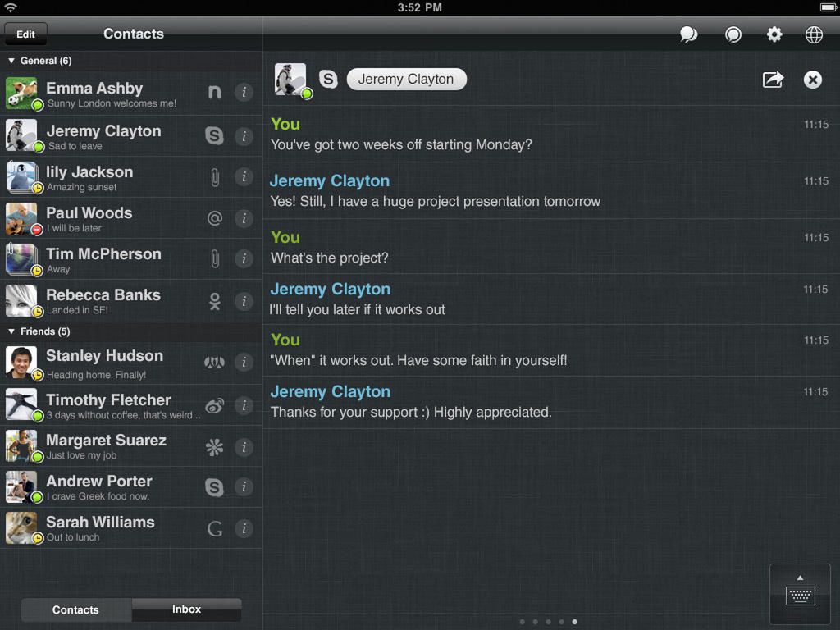This screenshot has width=840, height=630.
Task: Tap Paul Woods's guitar avatar
Action: coord(21,218)
